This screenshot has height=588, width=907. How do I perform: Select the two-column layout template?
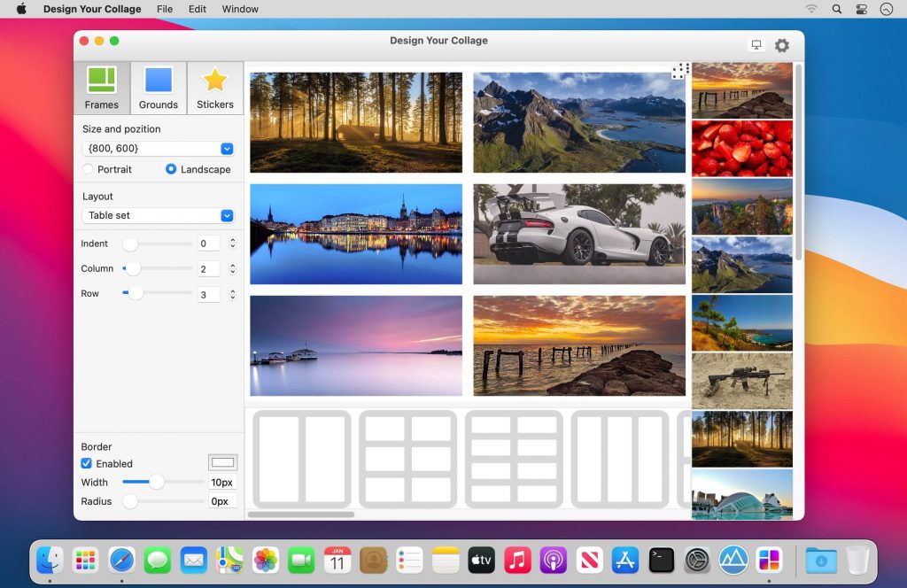point(299,459)
